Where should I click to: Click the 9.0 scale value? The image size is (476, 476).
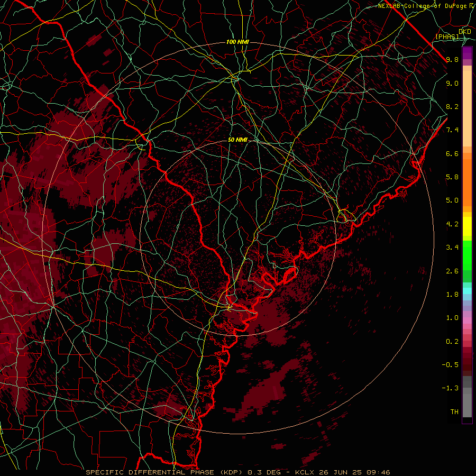coord(452,83)
